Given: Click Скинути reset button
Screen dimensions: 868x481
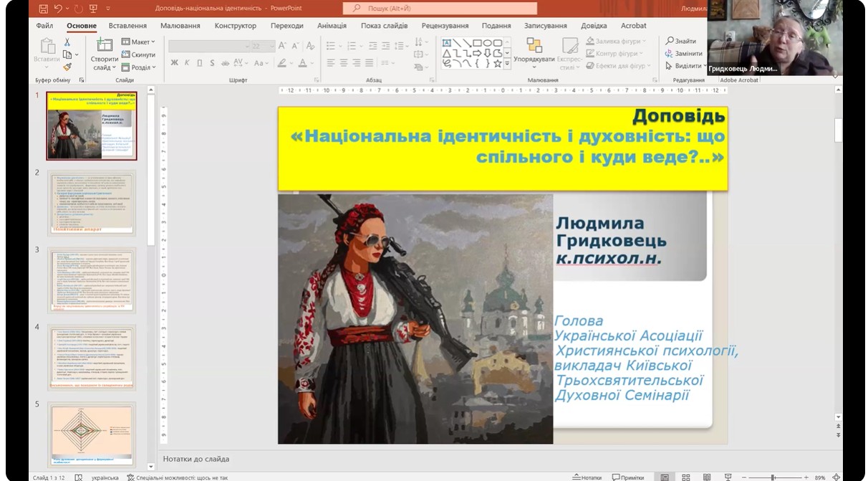Looking at the screenshot, I should (x=138, y=54).
